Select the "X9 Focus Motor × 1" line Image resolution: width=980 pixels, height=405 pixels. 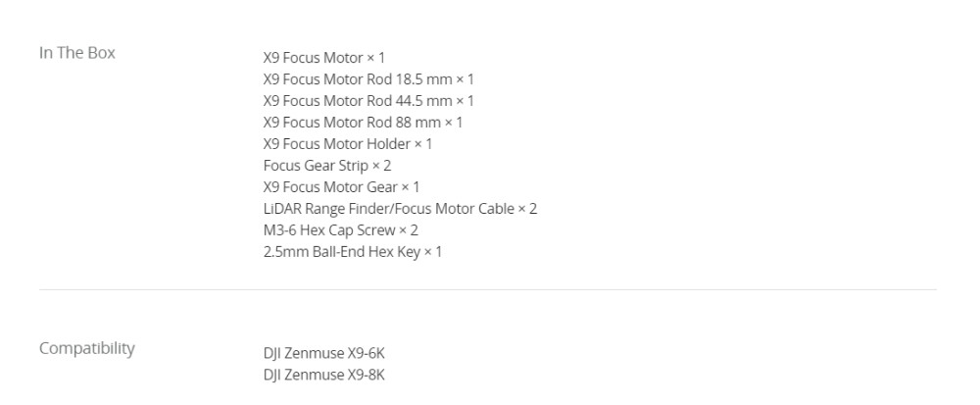click(323, 57)
